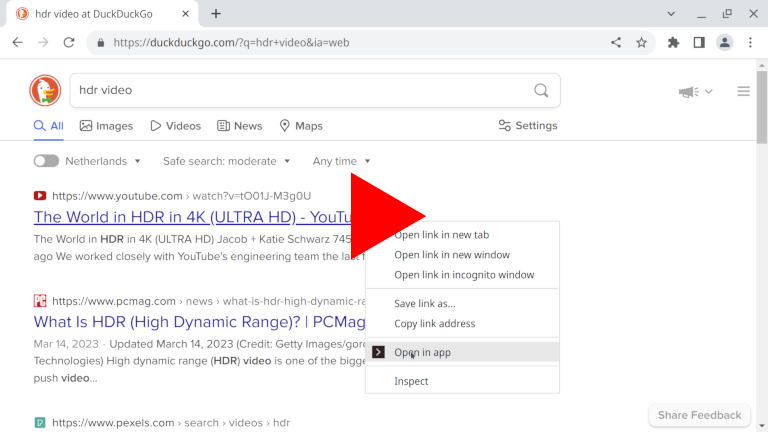Open 'What Is HDR (High Dynamic Range)?' link
The image size is (768, 432).
199,322
